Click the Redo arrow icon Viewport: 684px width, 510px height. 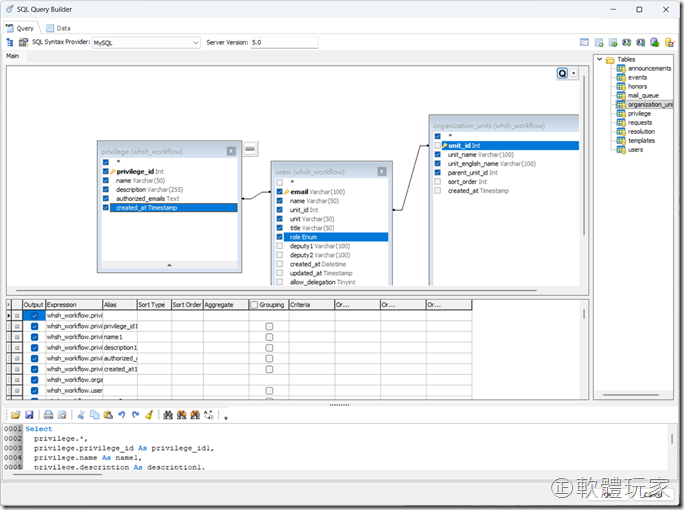coord(135,414)
